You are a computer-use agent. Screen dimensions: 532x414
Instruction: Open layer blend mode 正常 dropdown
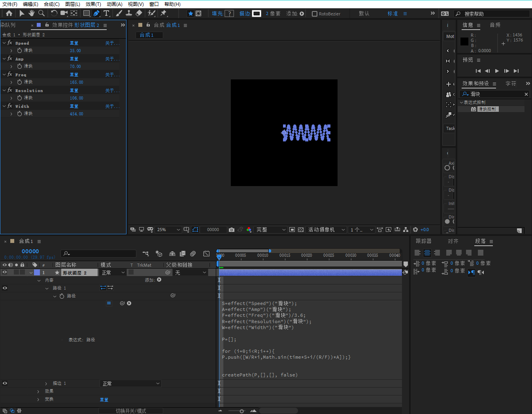coord(113,273)
